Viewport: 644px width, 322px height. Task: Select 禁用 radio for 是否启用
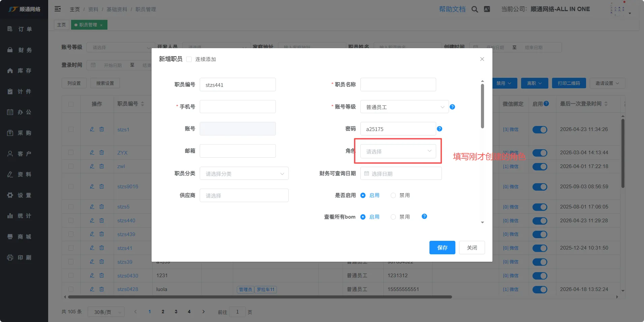click(x=393, y=195)
